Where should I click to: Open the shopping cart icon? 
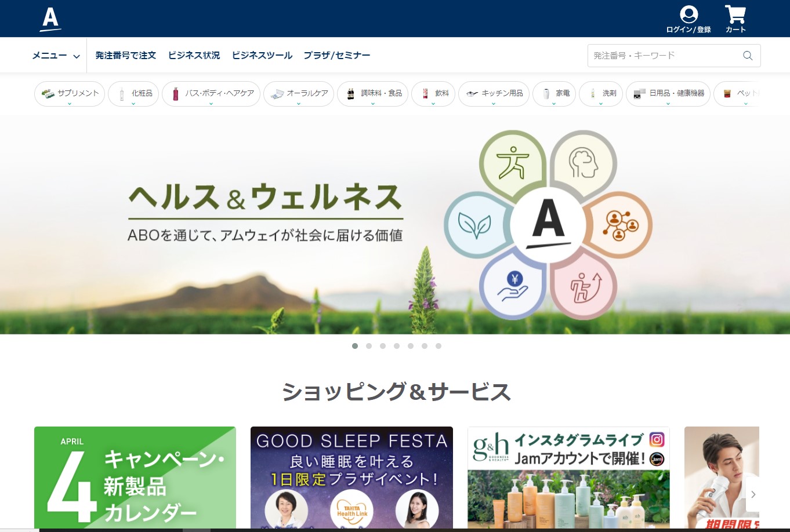[x=735, y=14]
